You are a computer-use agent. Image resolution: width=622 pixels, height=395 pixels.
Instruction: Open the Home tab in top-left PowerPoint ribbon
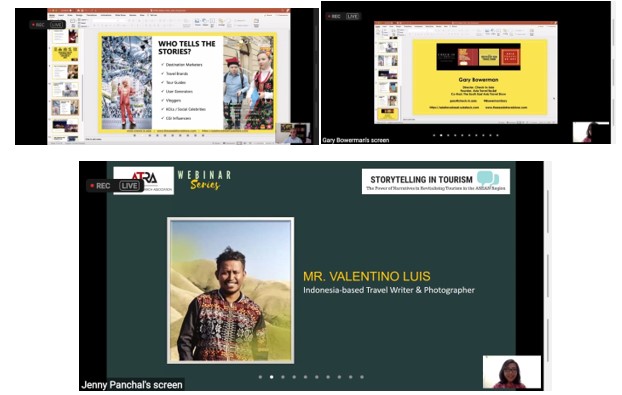coord(52,15)
